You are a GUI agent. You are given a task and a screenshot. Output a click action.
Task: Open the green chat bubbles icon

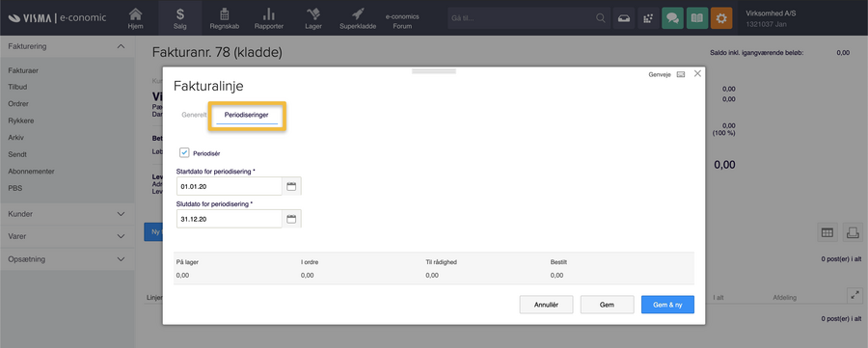[672, 18]
